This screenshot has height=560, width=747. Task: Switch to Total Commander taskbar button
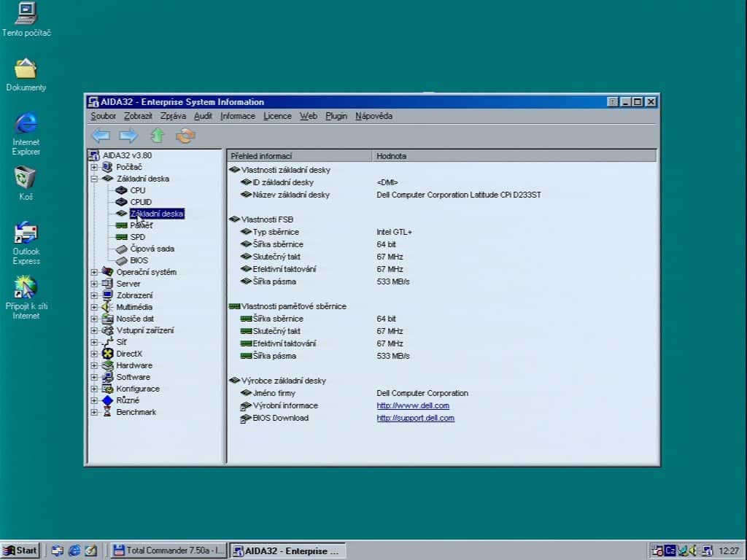(x=169, y=551)
